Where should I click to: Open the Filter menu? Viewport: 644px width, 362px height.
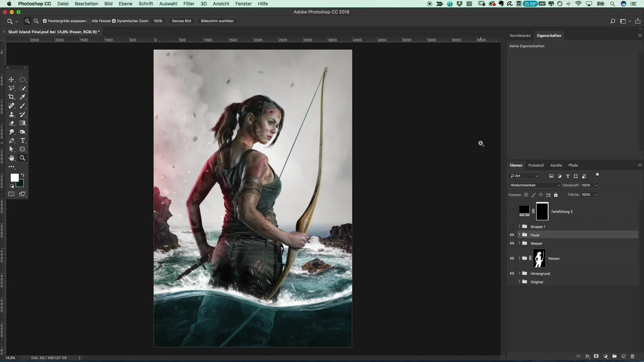click(x=189, y=4)
